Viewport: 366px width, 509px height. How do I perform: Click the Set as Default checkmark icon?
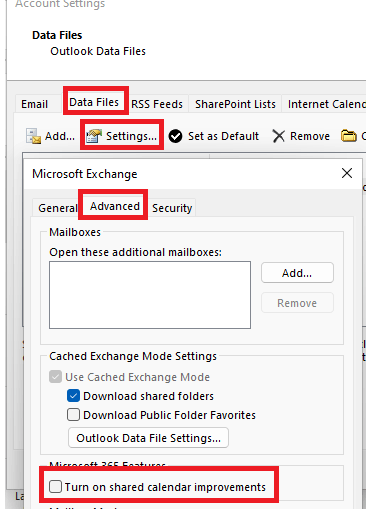tap(175, 136)
